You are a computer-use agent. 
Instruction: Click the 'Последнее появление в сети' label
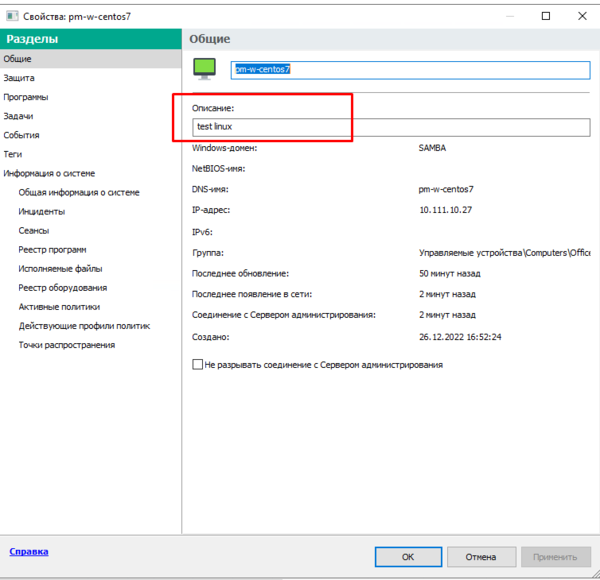coord(252,294)
